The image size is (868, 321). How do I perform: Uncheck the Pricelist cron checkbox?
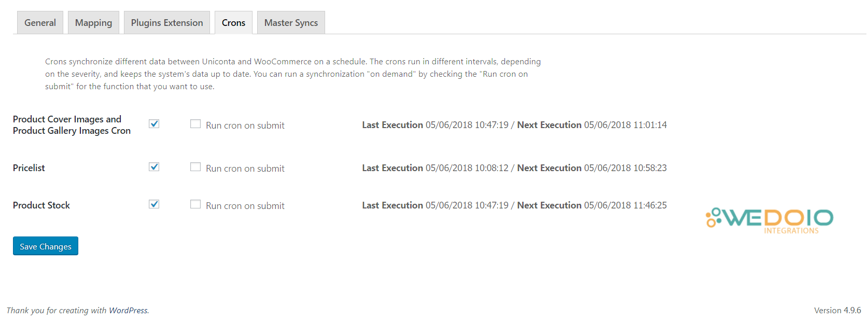tap(154, 167)
